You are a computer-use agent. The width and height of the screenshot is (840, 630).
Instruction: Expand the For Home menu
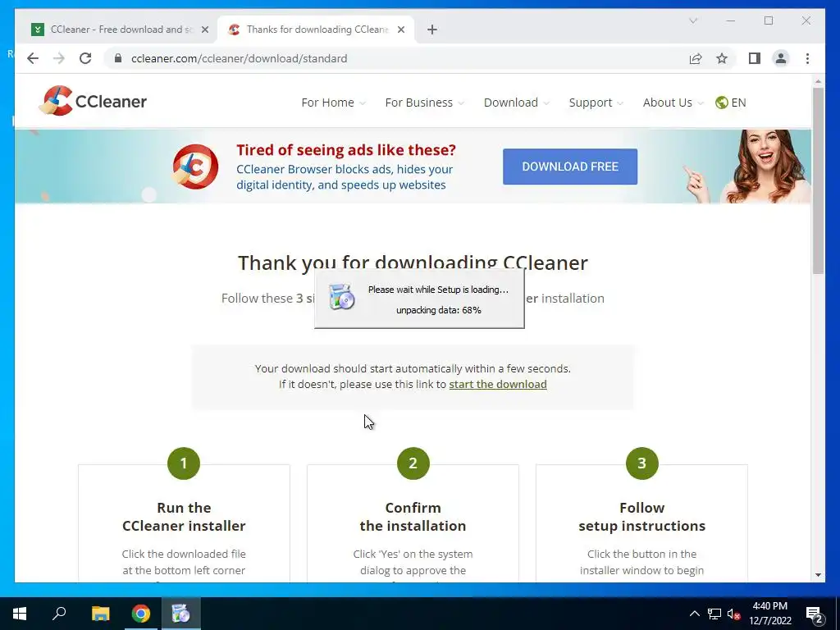[333, 103]
